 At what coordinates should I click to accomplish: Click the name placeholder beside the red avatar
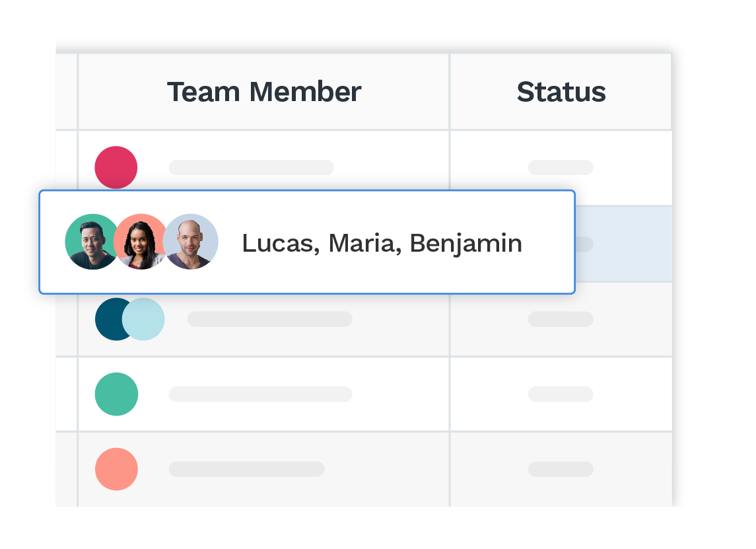coord(251,167)
